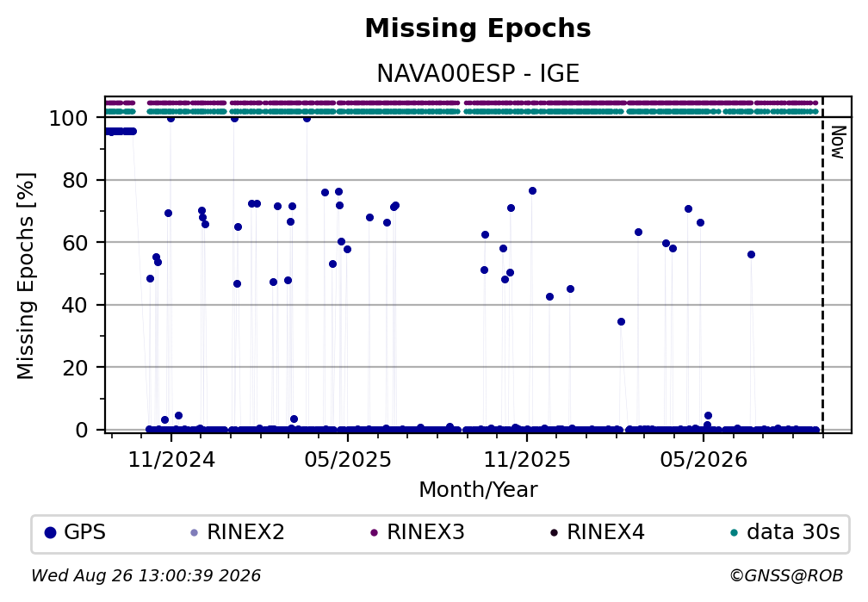Viewport: 868px width, 602px height.
Task: Click the NAVA00ESP - IGE subtitle
Action: pyautogui.click(x=478, y=74)
